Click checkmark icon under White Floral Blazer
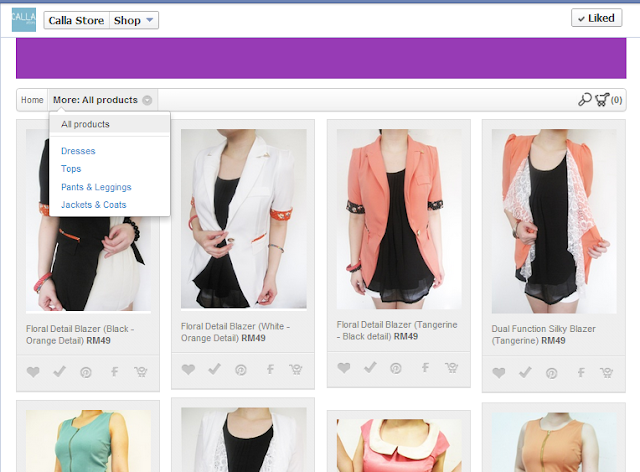Image resolution: width=640 pixels, height=472 pixels. click(x=214, y=369)
